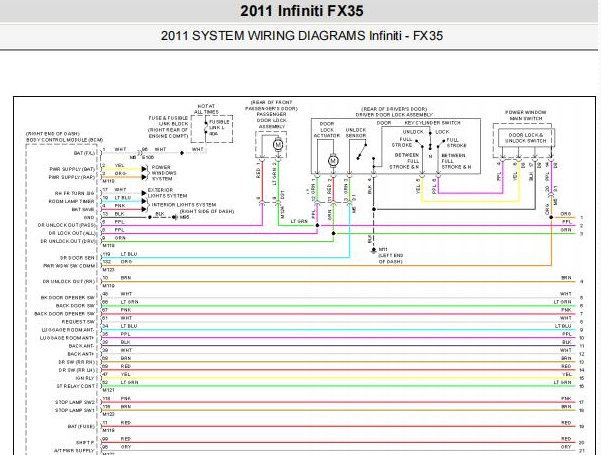Click the "LUGGAGE ROOM ANT-" label
This screenshot has height=455, width=601.
(68, 330)
